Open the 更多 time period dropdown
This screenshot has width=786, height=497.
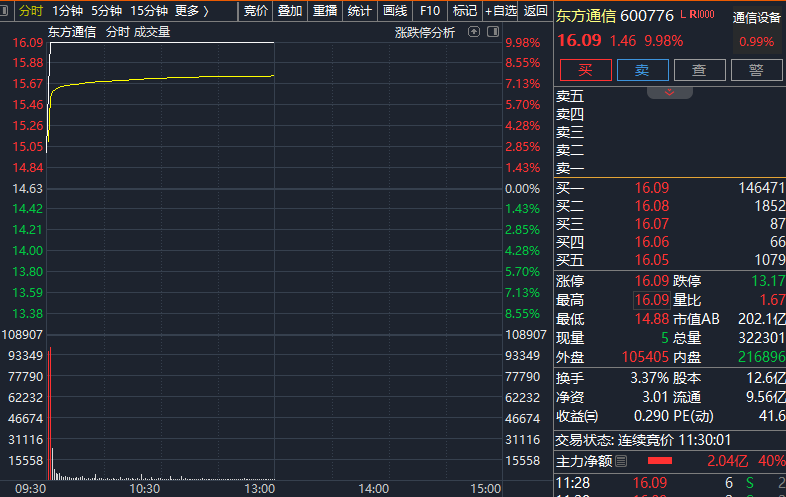(192, 11)
